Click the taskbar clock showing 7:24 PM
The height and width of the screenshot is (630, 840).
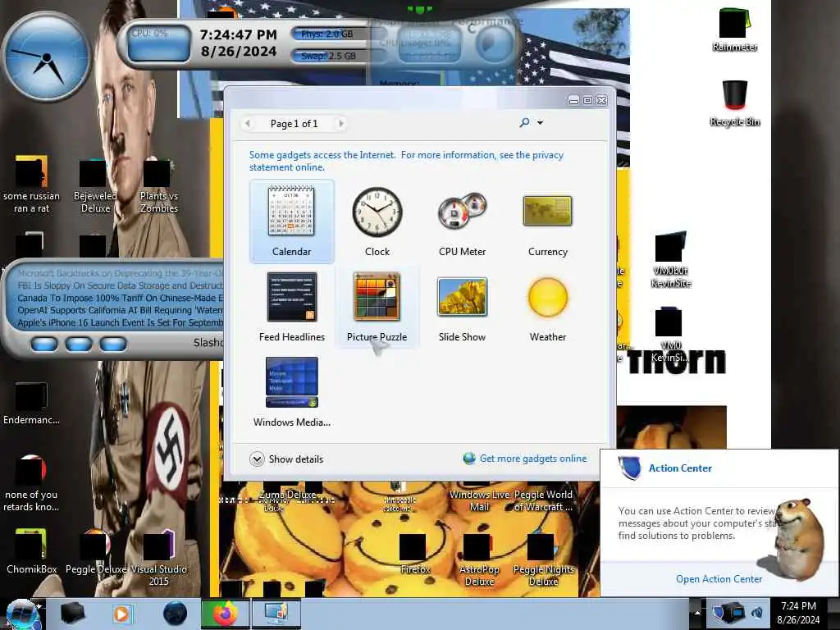click(798, 612)
